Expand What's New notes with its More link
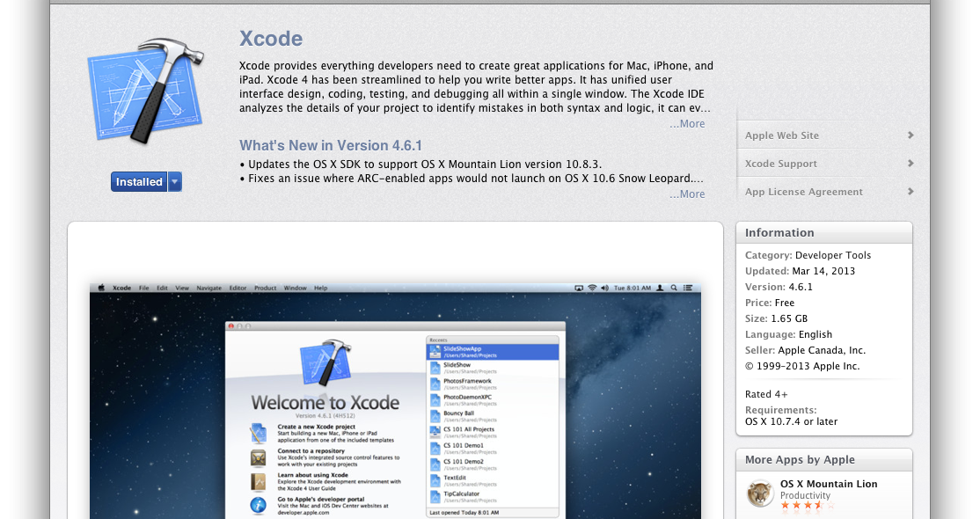The width and height of the screenshot is (980, 519). pos(688,194)
